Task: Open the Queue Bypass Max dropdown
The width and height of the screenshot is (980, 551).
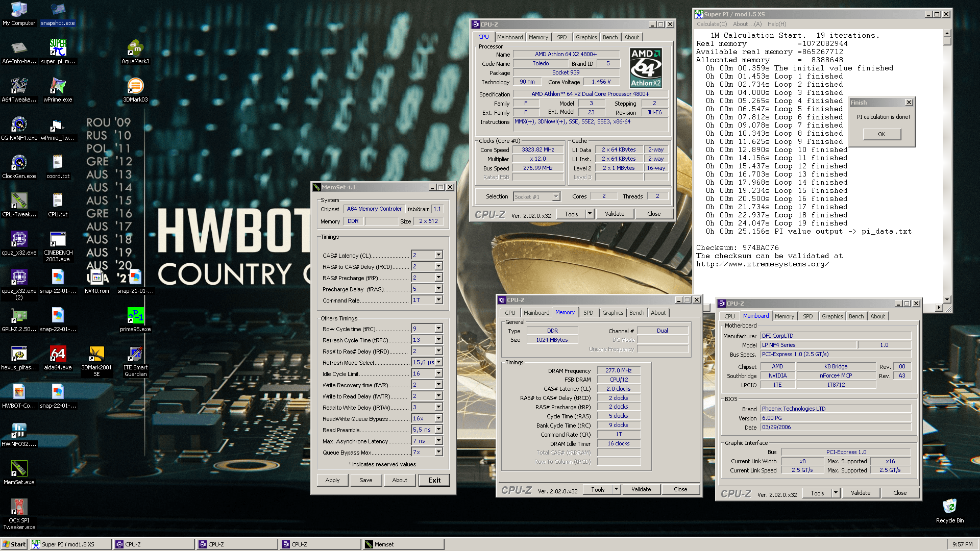Action: coord(438,452)
